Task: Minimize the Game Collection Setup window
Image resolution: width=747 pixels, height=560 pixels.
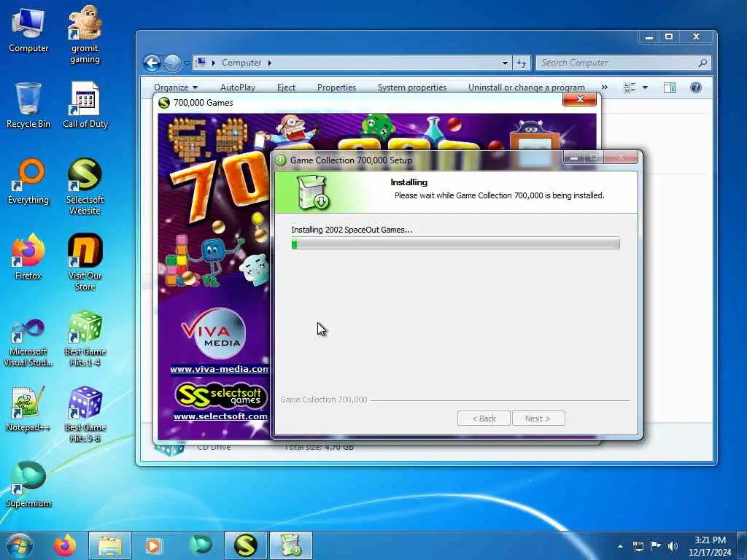Action: coord(574,157)
